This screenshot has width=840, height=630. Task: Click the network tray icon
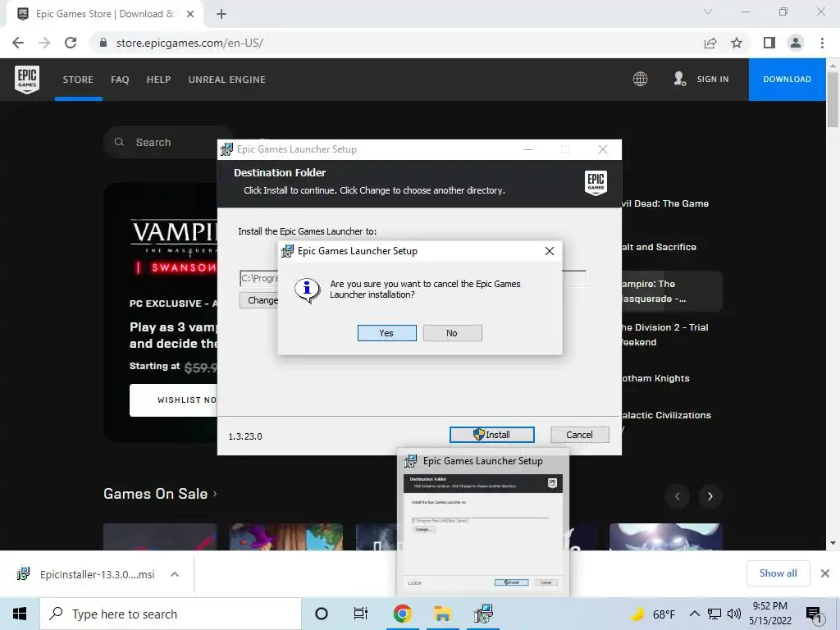pyautogui.click(x=714, y=614)
